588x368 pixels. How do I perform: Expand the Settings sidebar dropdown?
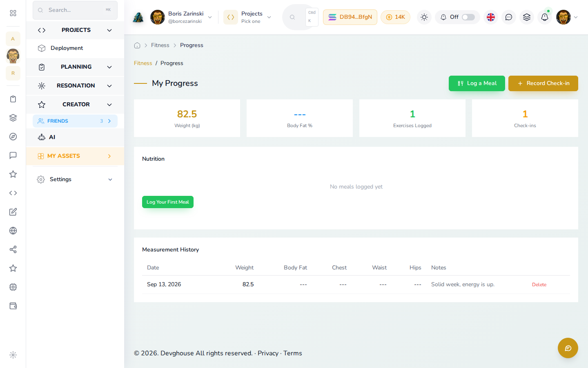coord(75,179)
